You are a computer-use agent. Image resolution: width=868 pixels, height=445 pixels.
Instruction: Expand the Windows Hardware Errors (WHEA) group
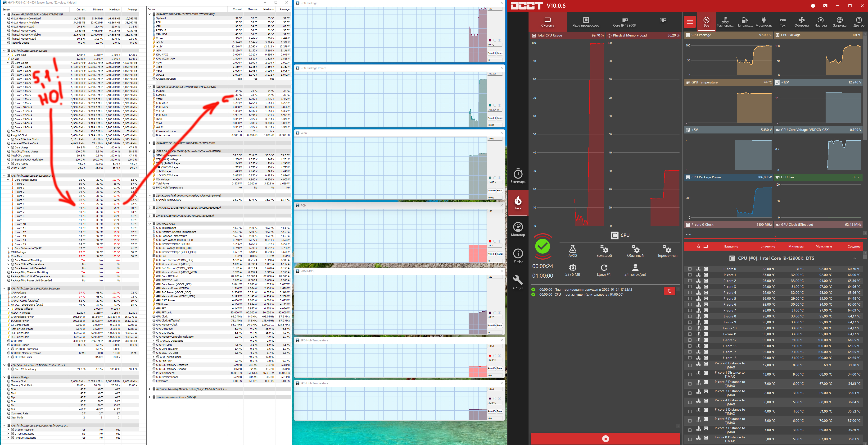150,397
